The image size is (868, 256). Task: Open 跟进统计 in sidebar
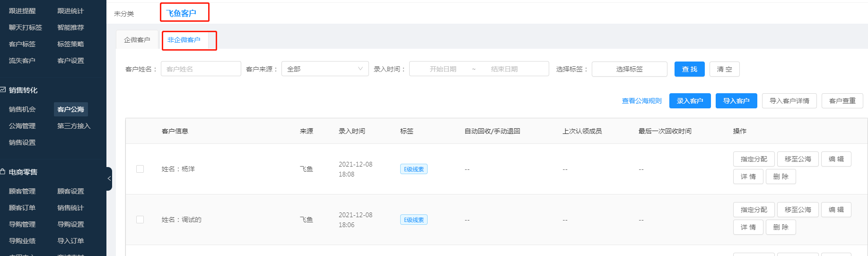(x=70, y=11)
